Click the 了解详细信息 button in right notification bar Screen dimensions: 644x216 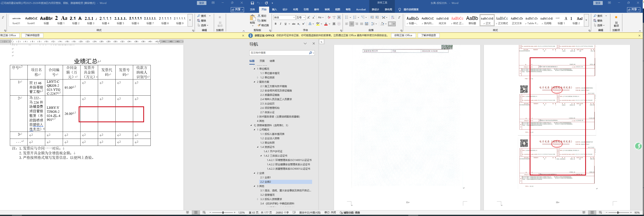coord(428,35)
